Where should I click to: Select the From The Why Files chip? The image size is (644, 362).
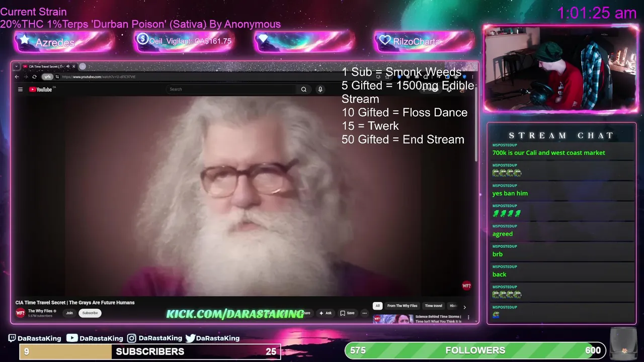(402, 306)
